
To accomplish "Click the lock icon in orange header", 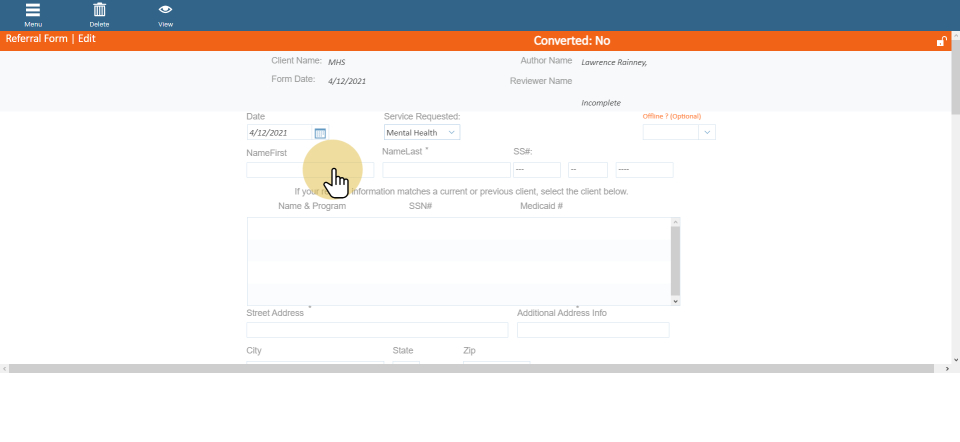I will (940, 41).
